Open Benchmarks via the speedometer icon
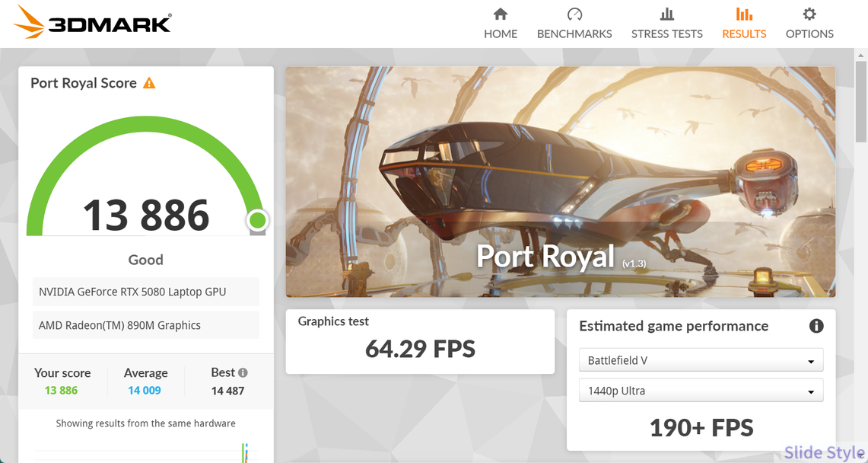The height and width of the screenshot is (463, 868). tap(574, 14)
